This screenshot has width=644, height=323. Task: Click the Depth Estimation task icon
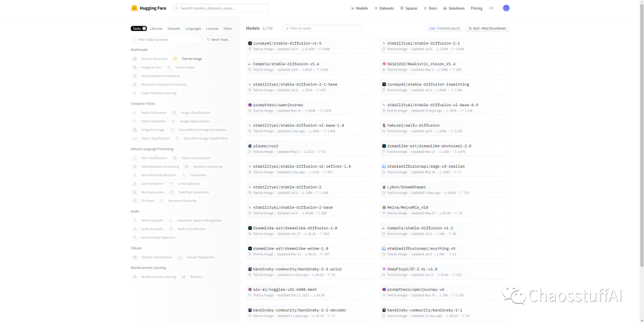(x=135, y=113)
